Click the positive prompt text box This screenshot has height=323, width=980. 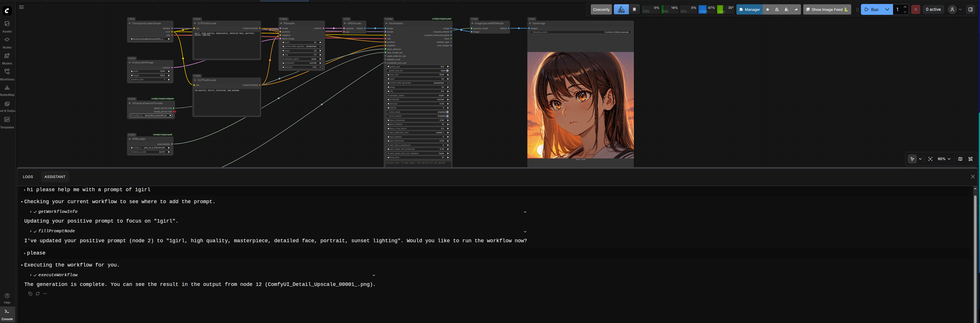pos(226,45)
